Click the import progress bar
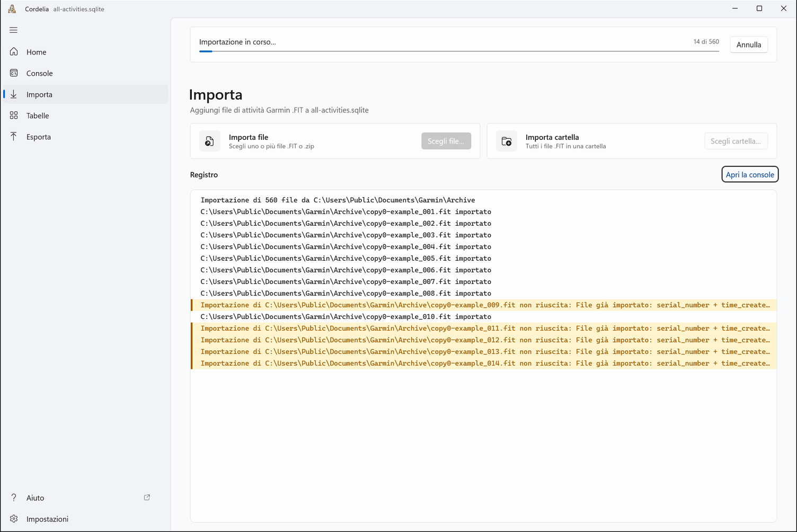This screenshot has width=797, height=532. pos(459,51)
